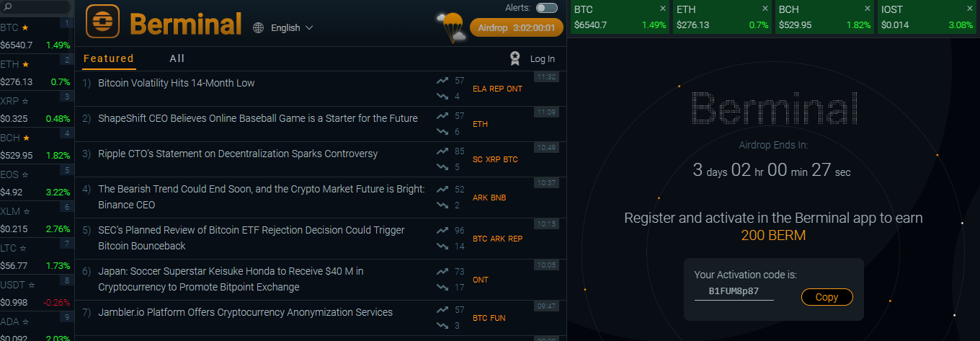The width and height of the screenshot is (980, 341).
Task: Click the Log In link
Action: [543, 59]
